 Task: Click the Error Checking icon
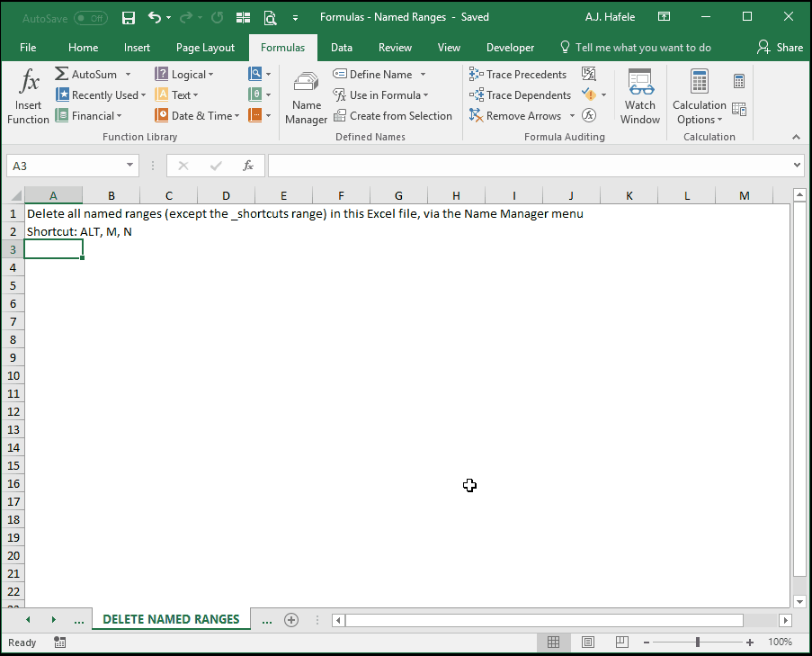click(589, 94)
